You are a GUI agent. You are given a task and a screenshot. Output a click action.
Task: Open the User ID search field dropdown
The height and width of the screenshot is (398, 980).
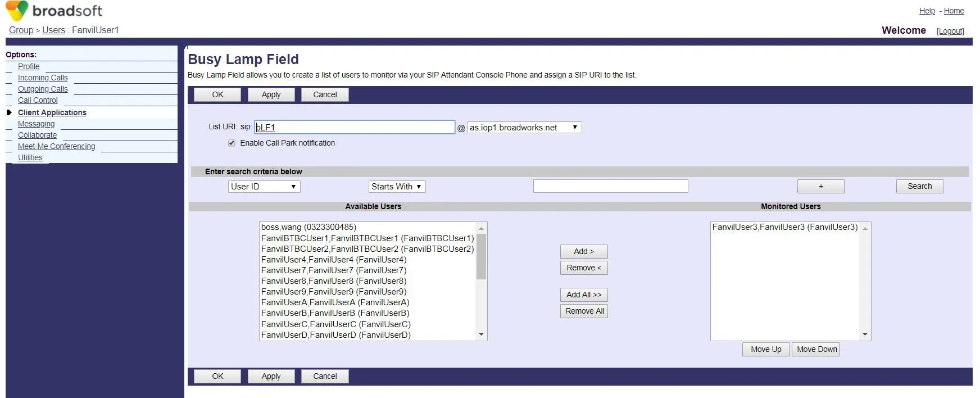[x=264, y=187]
